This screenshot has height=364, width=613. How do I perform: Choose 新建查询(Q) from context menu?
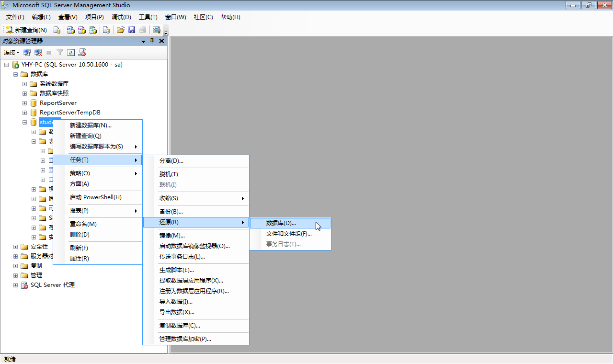(98, 136)
